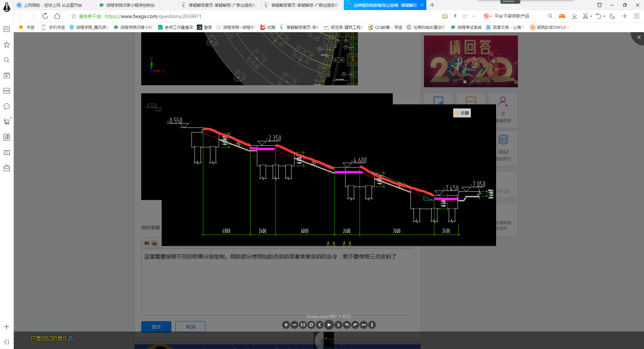This screenshot has width=644, height=349.
Task: Switch to the 上网导航 tab
Action: pyautogui.click(x=55, y=5)
